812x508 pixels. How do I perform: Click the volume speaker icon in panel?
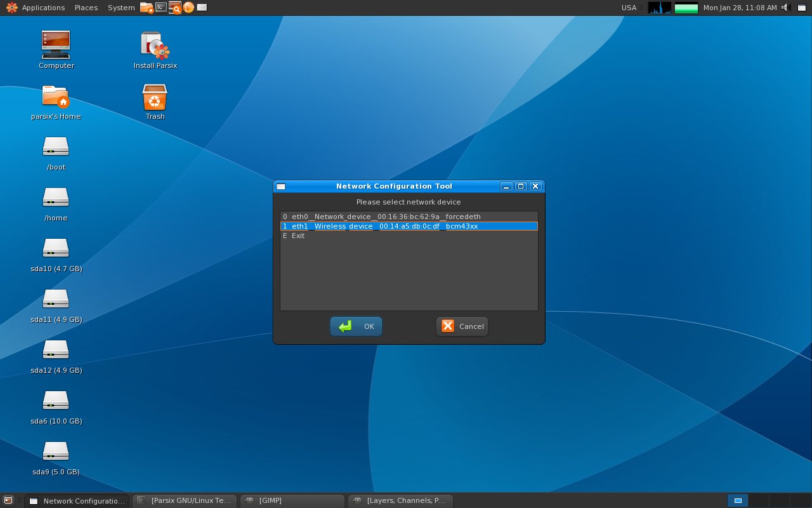(785, 8)
